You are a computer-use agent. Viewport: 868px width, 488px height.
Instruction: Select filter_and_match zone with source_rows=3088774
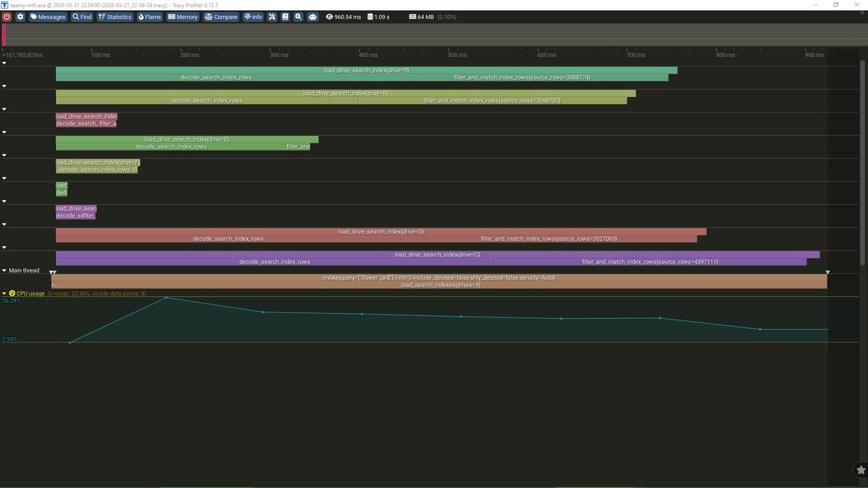pyautogui.click(x=522, y=77)
